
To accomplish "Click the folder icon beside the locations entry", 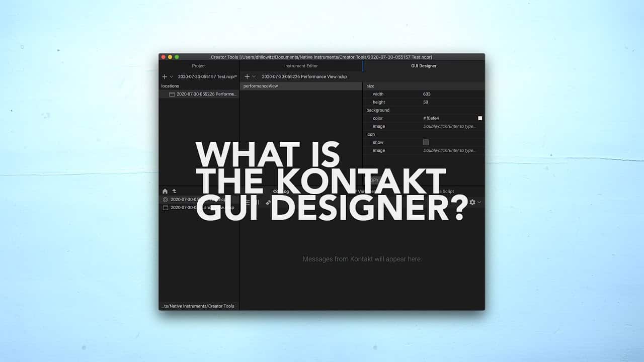I will pos(172,94).
